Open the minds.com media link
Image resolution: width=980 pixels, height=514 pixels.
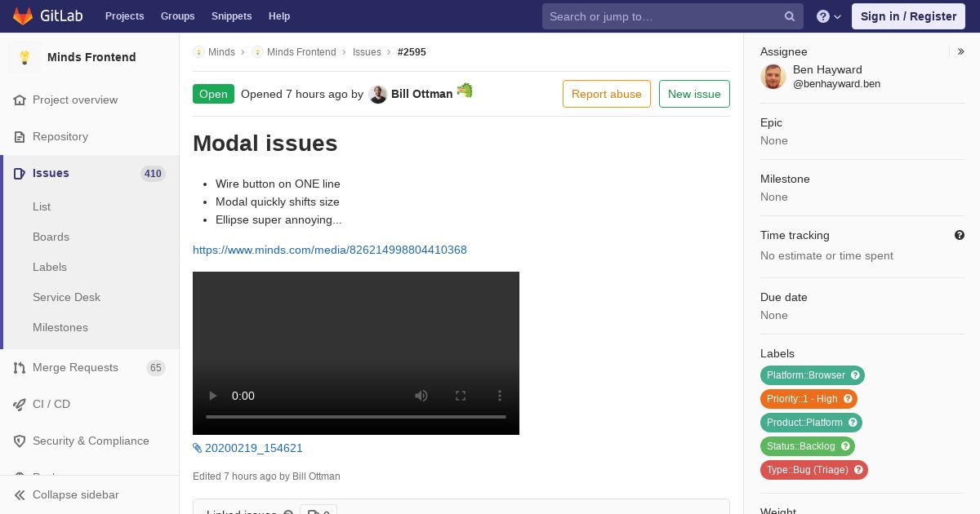tap(330, 250)
